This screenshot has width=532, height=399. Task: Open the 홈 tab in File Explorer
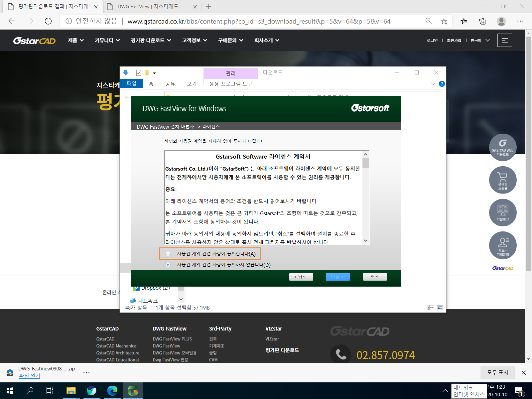pos(151,83)
